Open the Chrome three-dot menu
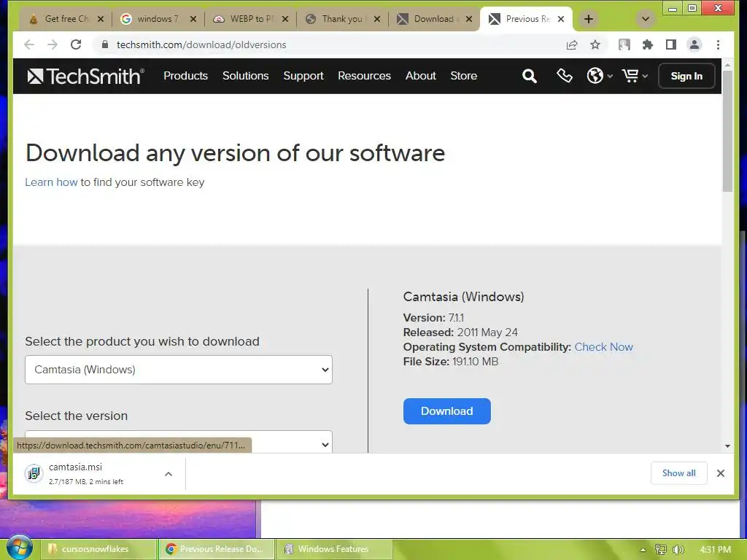The image size is (747, 560). click(x=718, y=44)
